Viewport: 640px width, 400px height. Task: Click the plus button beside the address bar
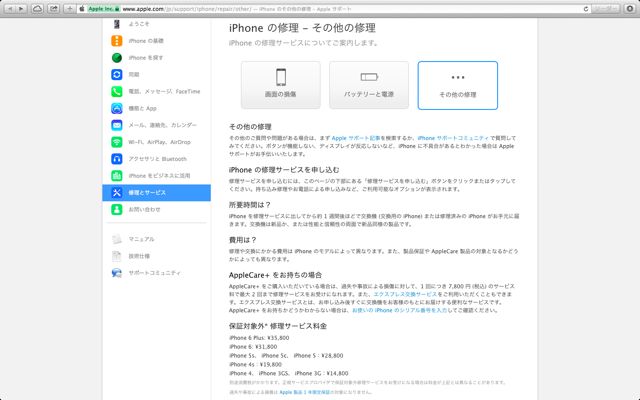(x=70, y=9)
